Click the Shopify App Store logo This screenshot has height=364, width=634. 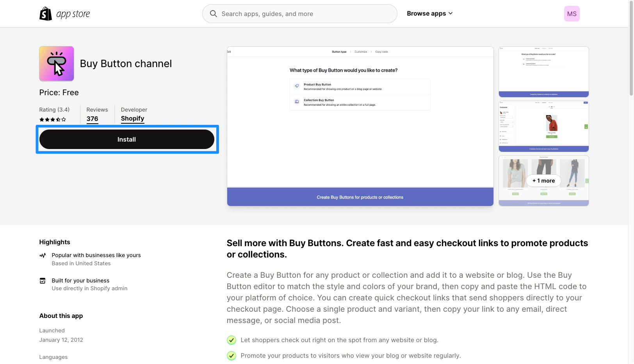pos(65,13)
